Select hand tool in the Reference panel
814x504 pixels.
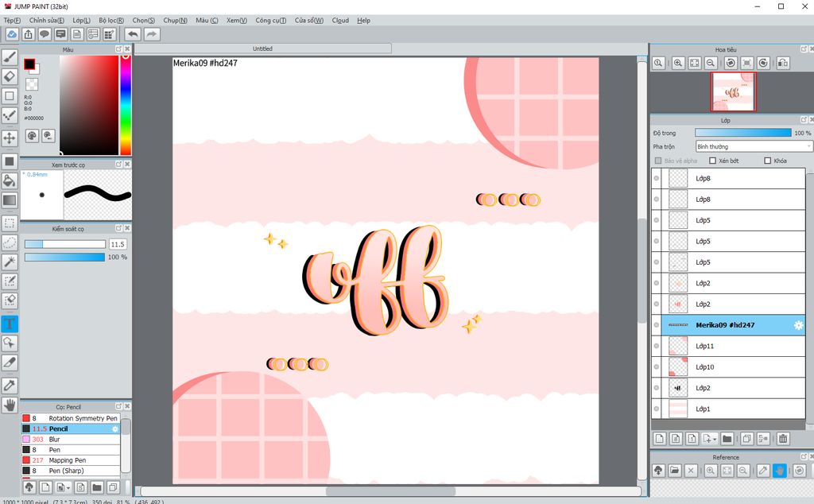click(779, 471)
